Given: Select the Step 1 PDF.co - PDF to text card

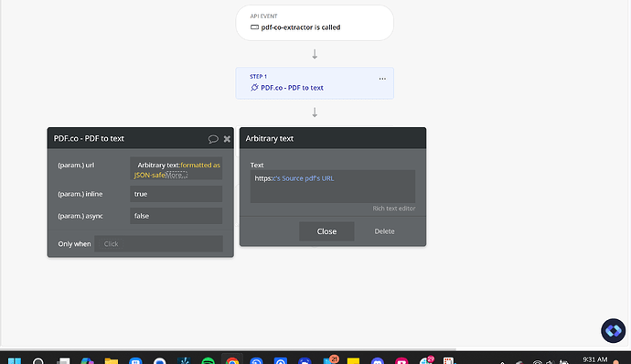Looking at the screenshot, I should click(x=315, y=83).
